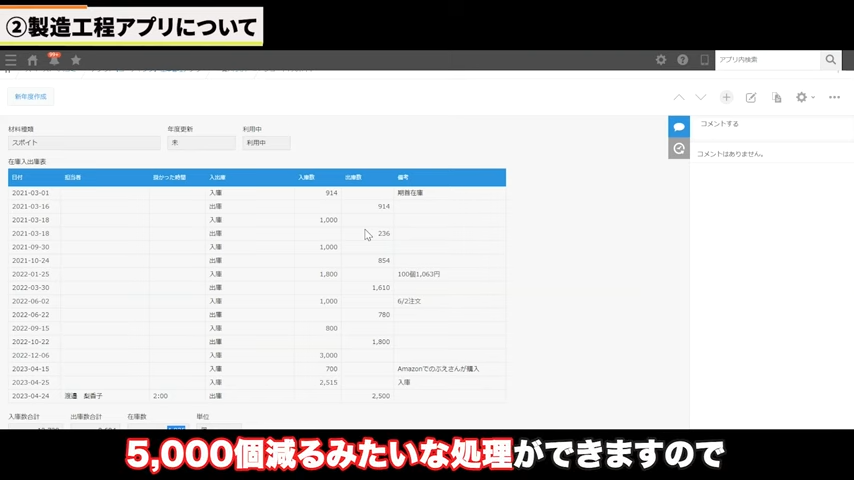Click the 出庫数合計 label

coord(86,417)
